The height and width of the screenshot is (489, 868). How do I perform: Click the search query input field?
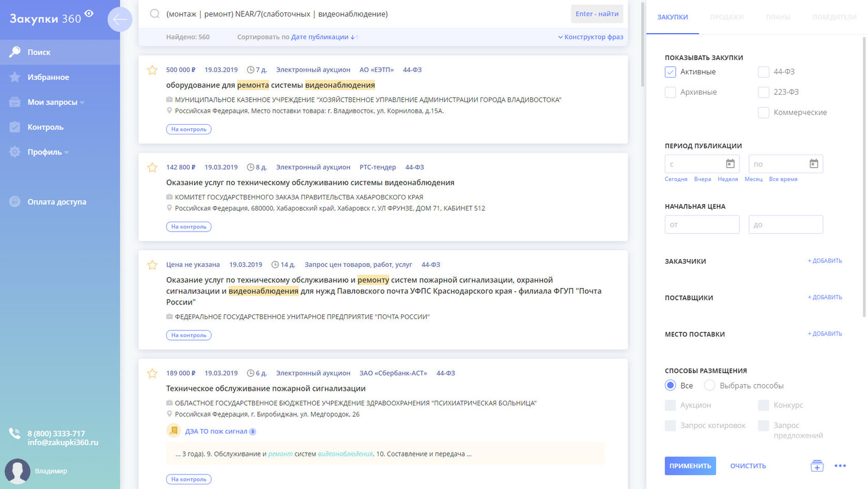[x=365, y=14]
